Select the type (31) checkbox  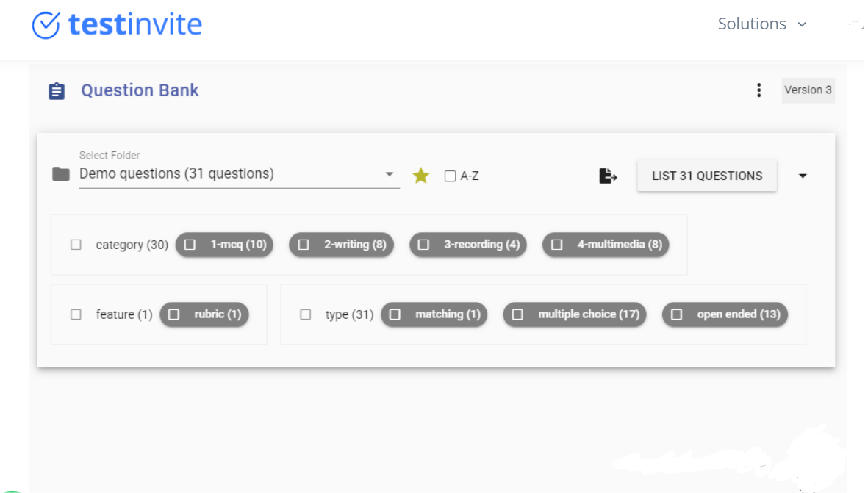(x=306, y=314)
